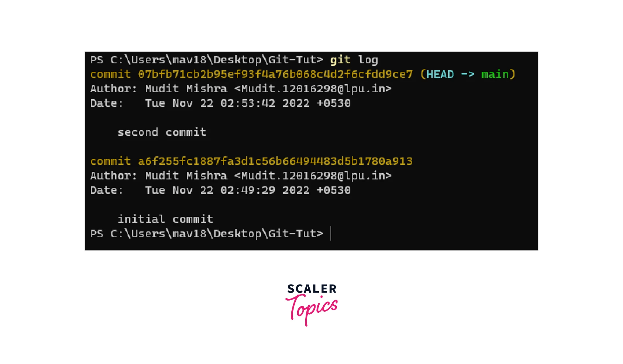Click the HEAD pointer label
This screenshot has width=623, height=364.
pyautogui.click(x=440, y=74)
